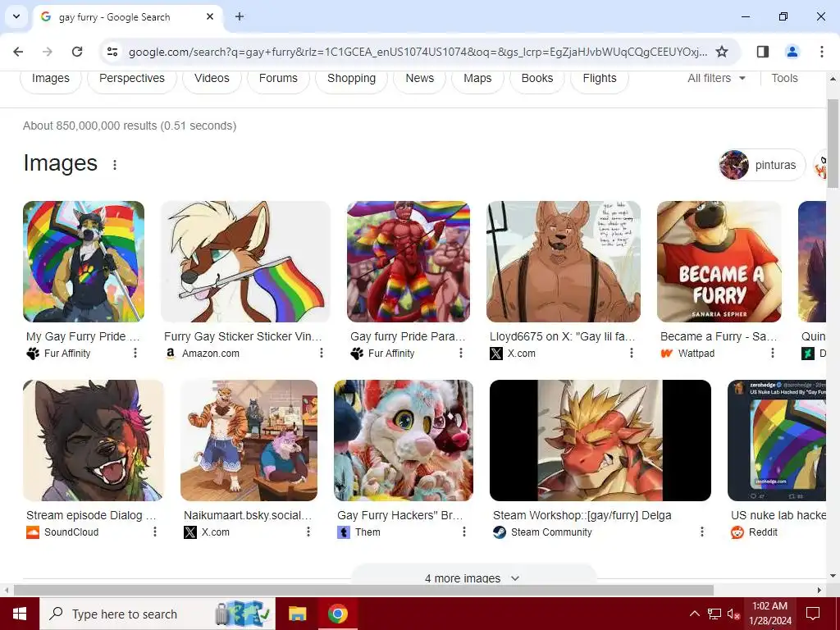Screen dimensions: 840x630
Task: Open more options for Naikumaart result
Action: tap(308, 532)
